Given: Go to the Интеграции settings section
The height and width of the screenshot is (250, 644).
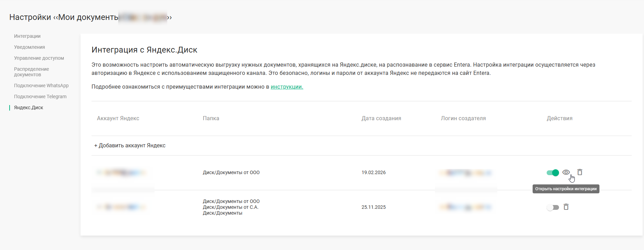Looking at the screenshot, I should 27,36.
